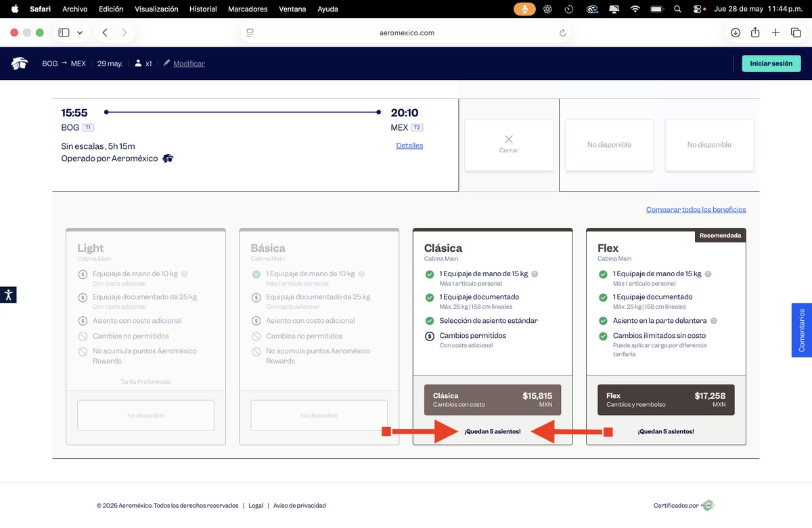Share the current page
The image size is (812, 528).
coord(755,32)
